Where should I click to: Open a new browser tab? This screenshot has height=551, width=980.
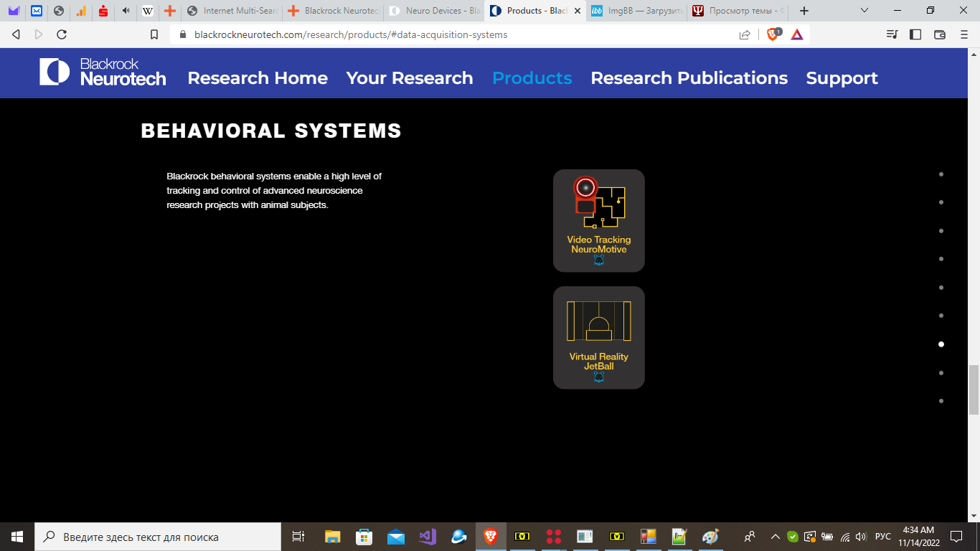click(x=804, y=11)
